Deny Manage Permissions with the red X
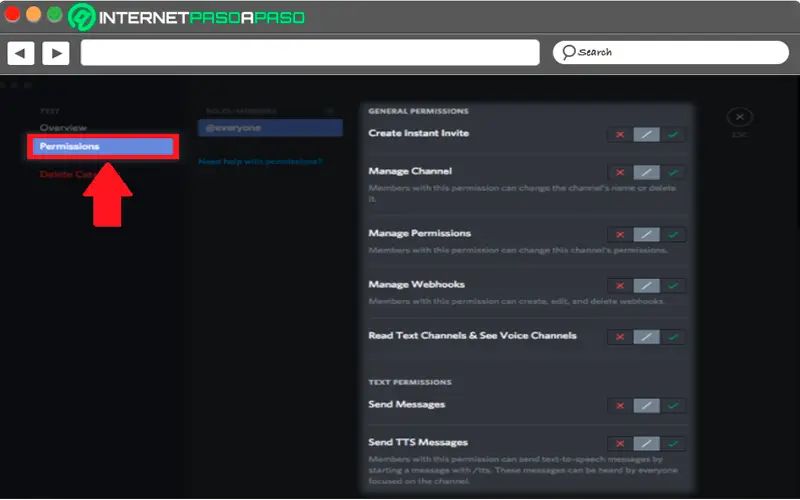 coord(620,235)
